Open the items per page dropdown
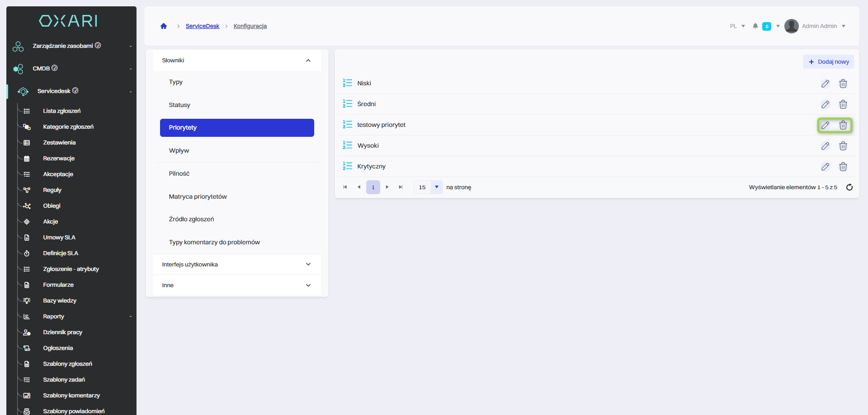The width and height of the screenshot is (868, 415). coord(436,187)
